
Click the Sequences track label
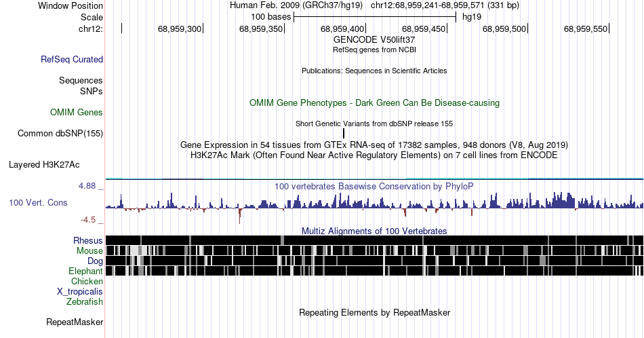[81, 80]
